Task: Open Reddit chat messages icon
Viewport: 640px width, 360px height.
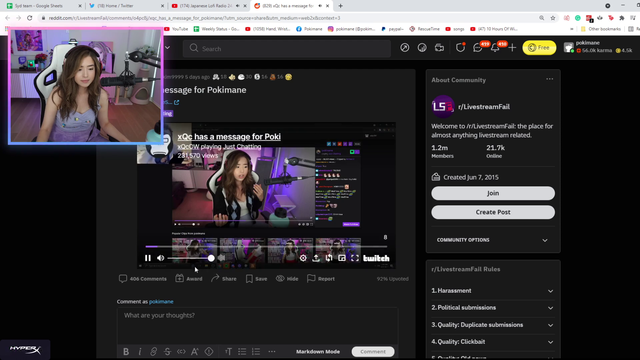Action: tap(478, 48)
